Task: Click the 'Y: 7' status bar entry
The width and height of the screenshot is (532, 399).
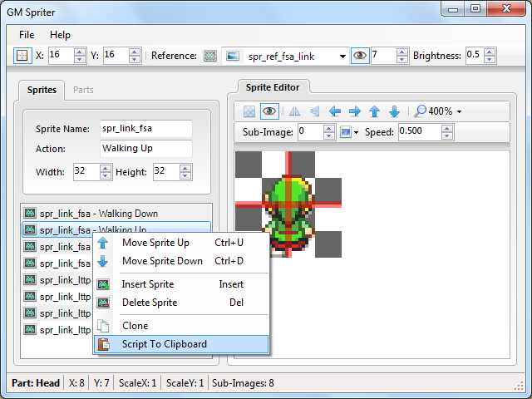Action: [101, 383]
